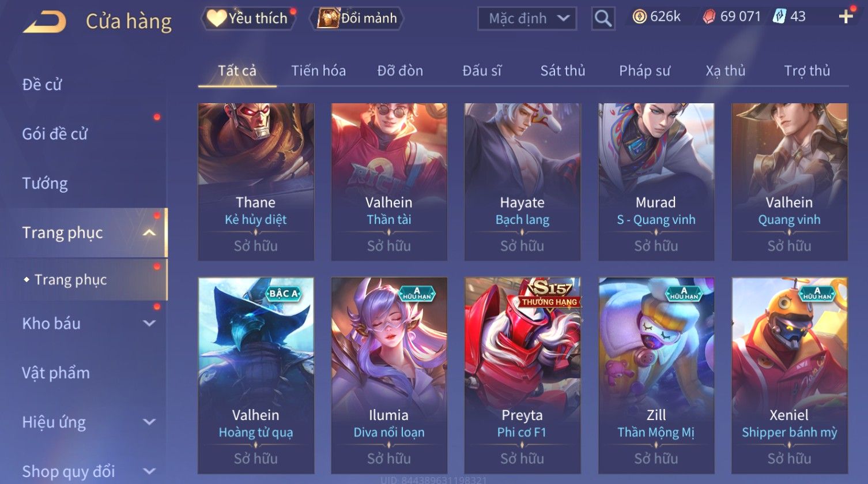Open Đổi mảnh fragment exchange chest
This screenshot has height=484, width=868.
[356, 18]
